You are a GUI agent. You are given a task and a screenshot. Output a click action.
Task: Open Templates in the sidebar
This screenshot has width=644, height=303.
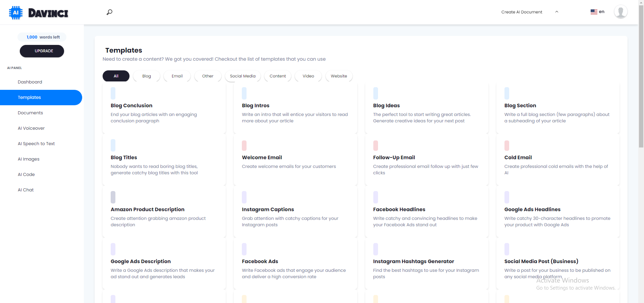coord(41,98)
